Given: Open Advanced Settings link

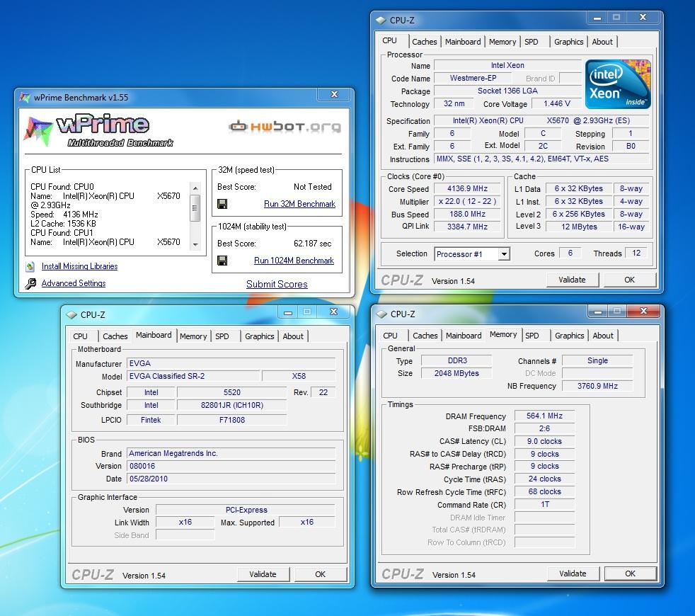Looking at the screenshot, I should click(x=74, y=283).
